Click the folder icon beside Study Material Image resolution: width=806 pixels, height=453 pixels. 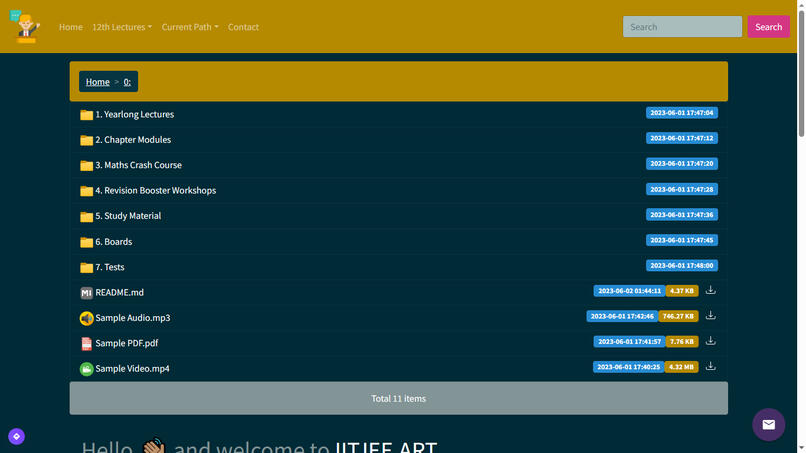pos(86,216)
